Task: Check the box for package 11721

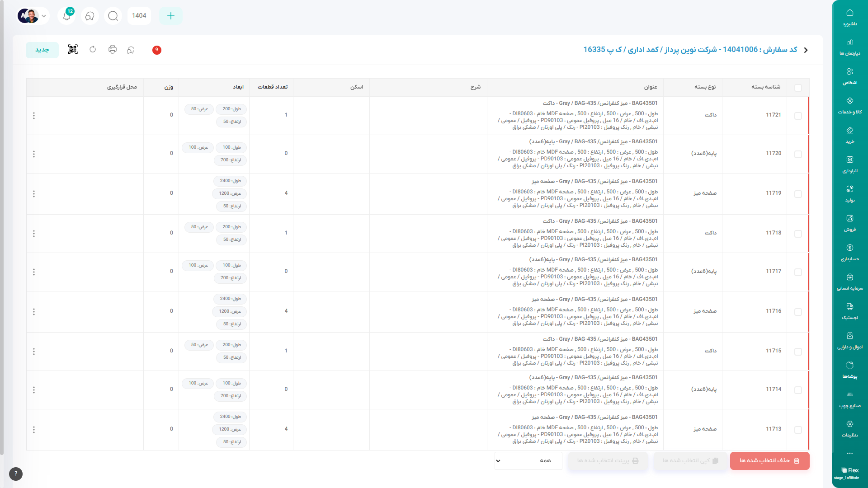Action: [798, 116]
